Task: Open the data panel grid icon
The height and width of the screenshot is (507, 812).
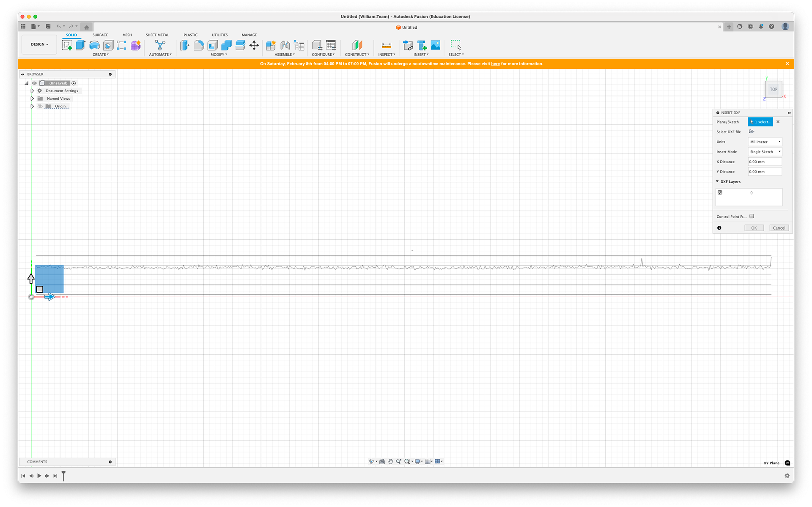Action: tap(23, 26)
